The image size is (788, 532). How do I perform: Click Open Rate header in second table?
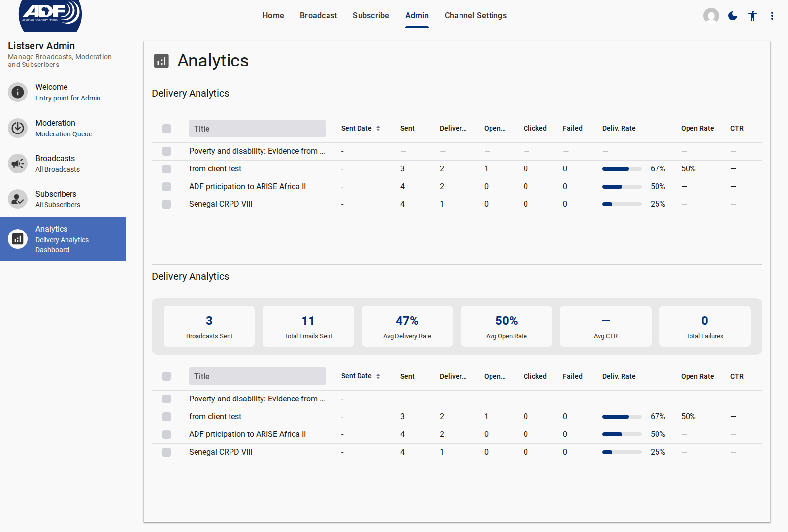coord(697,376)
